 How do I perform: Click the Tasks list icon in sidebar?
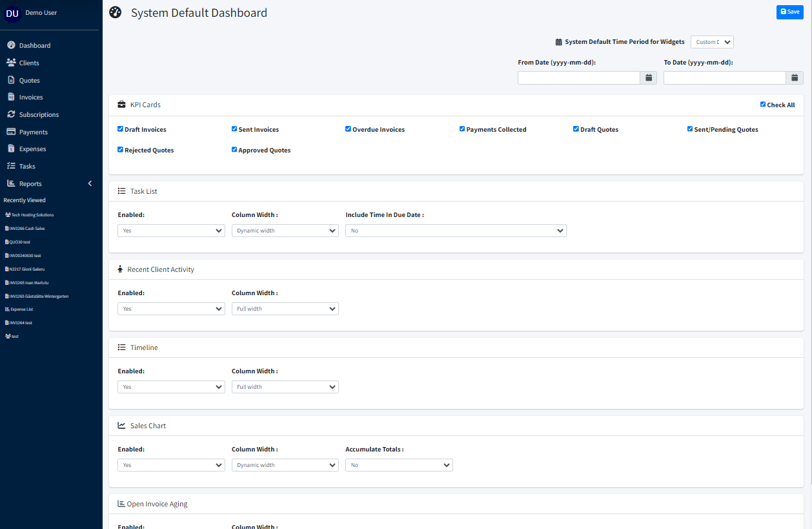coord(11,166)
